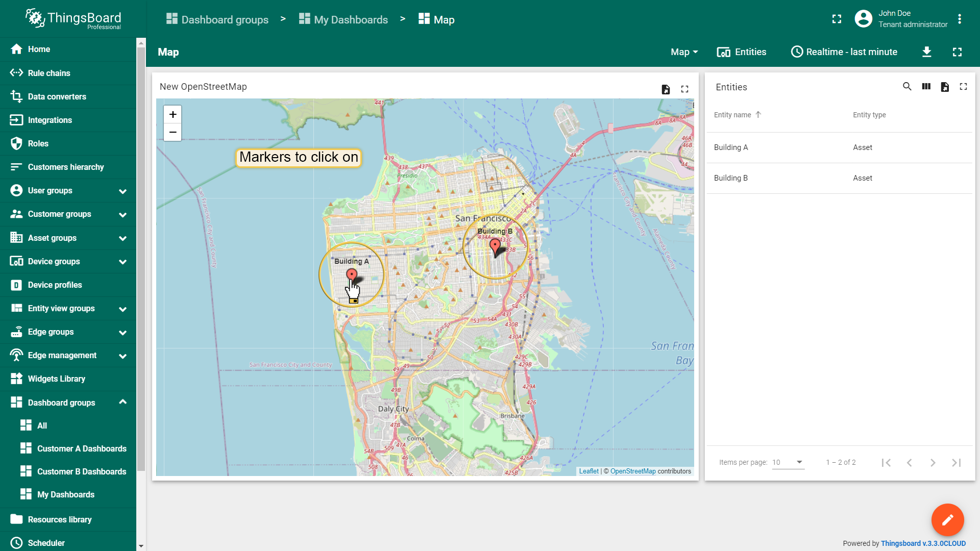Image resolution: width=980 pixels, height=551 pixels.
Task: Zoom in on the map
Action: tap(173, 115)
